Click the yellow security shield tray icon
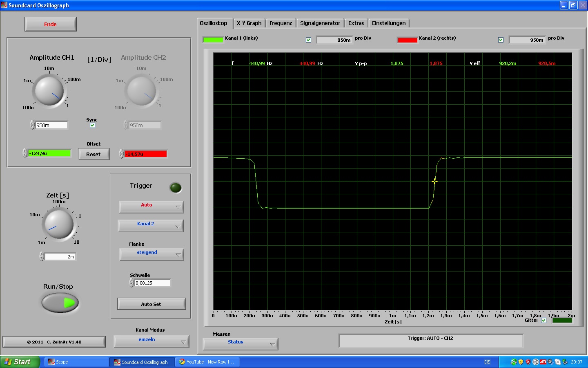 coord(521,362)
